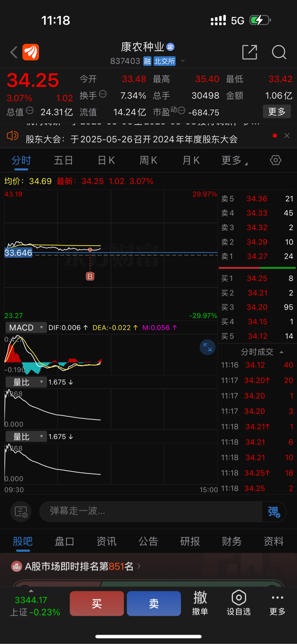Expand the stock code dropdown arrow
Image resolution: width=297 pixels, height=644 pixels.
[183, 61]
